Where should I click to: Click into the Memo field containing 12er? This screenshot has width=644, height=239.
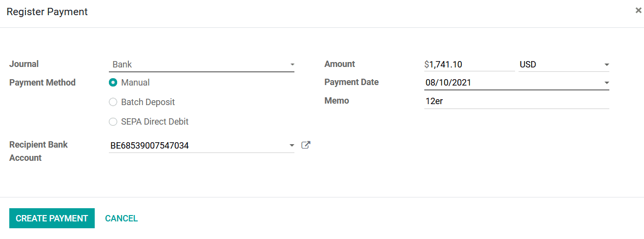pos(517,101)
